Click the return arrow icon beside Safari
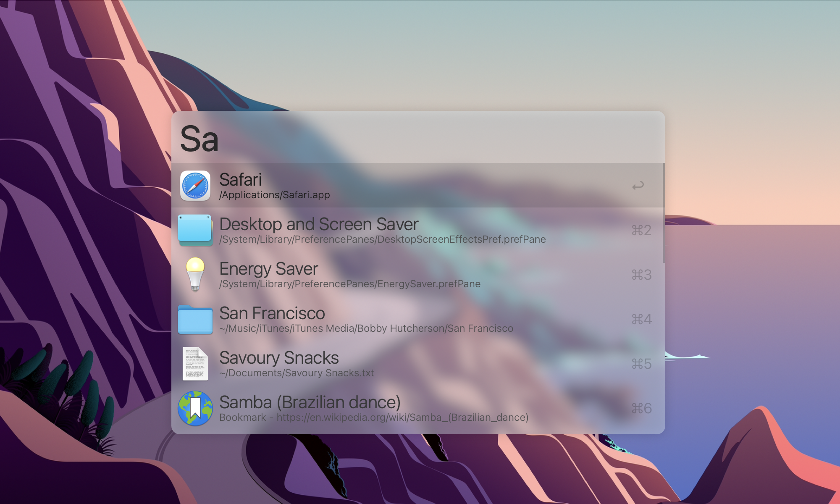 pyautogui.click(x=638, y=186)
